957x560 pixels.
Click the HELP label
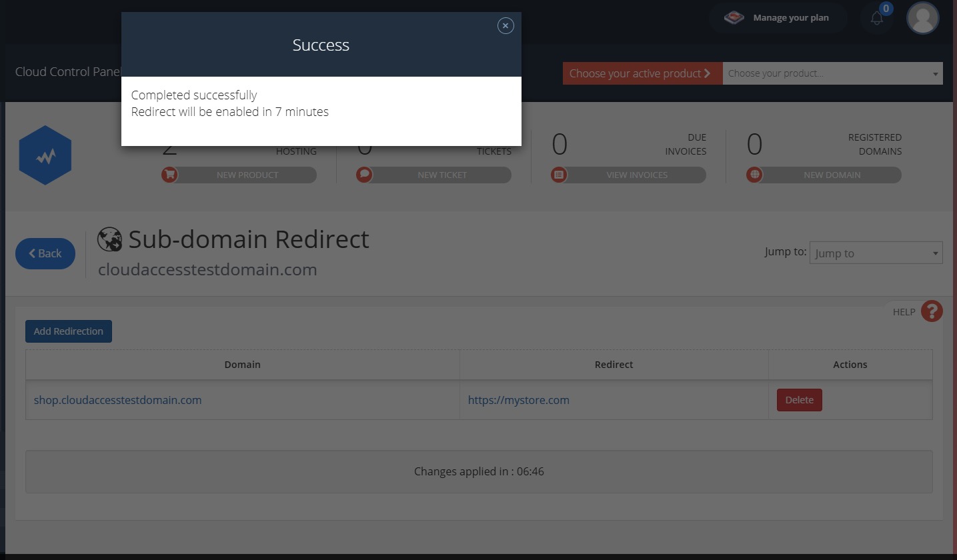(904, 312)
